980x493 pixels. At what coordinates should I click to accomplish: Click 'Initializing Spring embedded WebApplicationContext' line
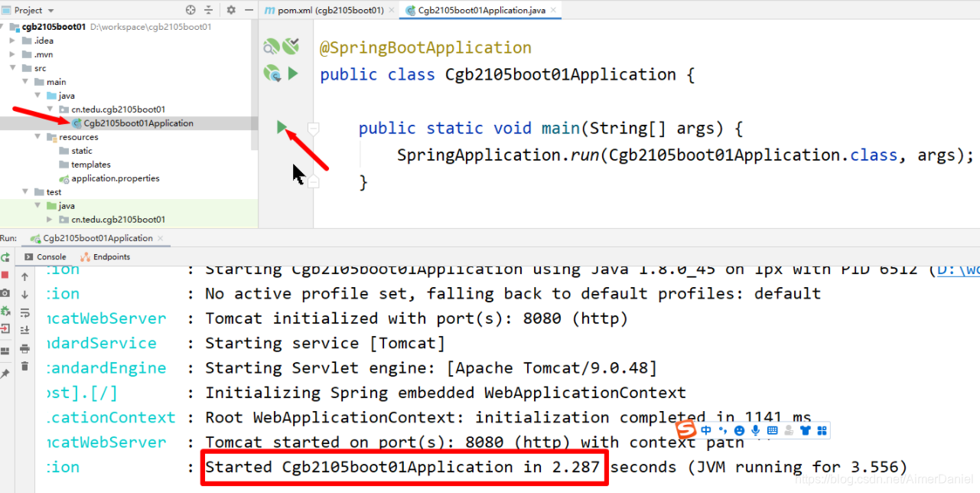pyautogui.click(x=445, y=393)
